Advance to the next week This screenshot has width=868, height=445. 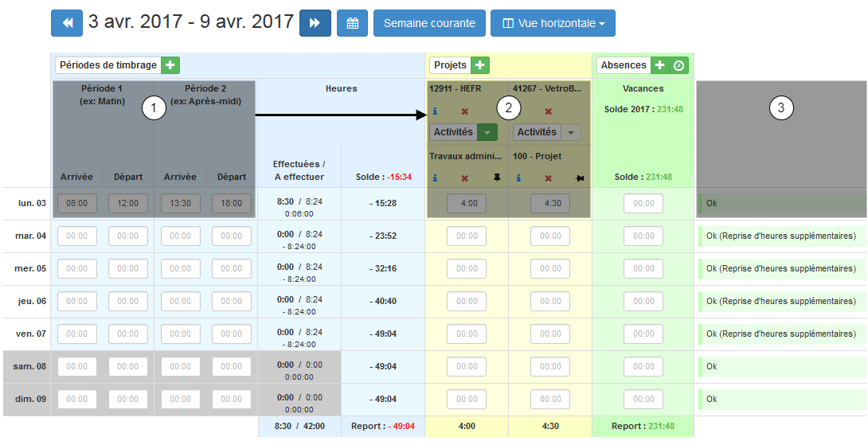tap(315, 23)
